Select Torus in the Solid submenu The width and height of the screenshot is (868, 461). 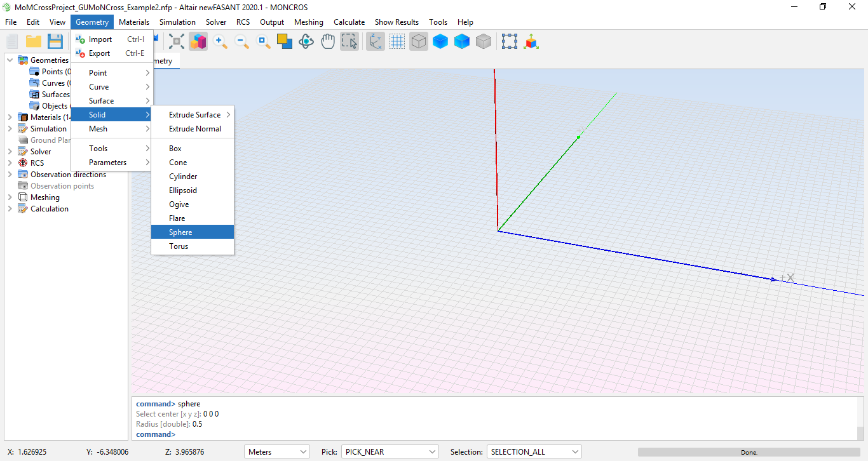(x=179, y=246)
